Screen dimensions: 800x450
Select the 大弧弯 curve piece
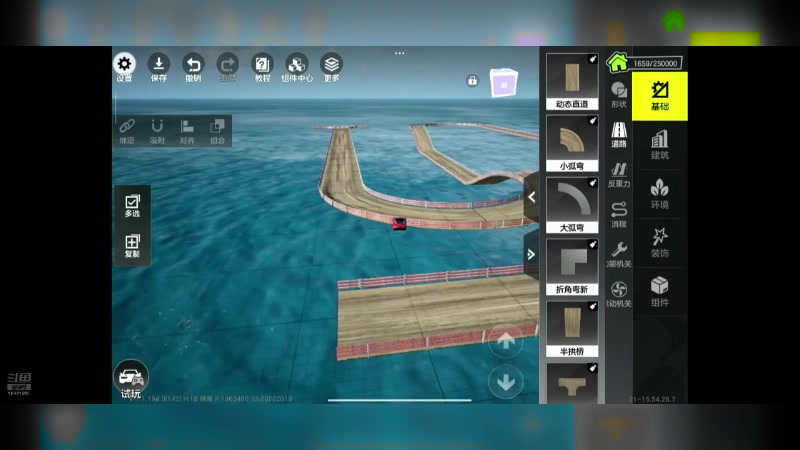click(572, 205)
